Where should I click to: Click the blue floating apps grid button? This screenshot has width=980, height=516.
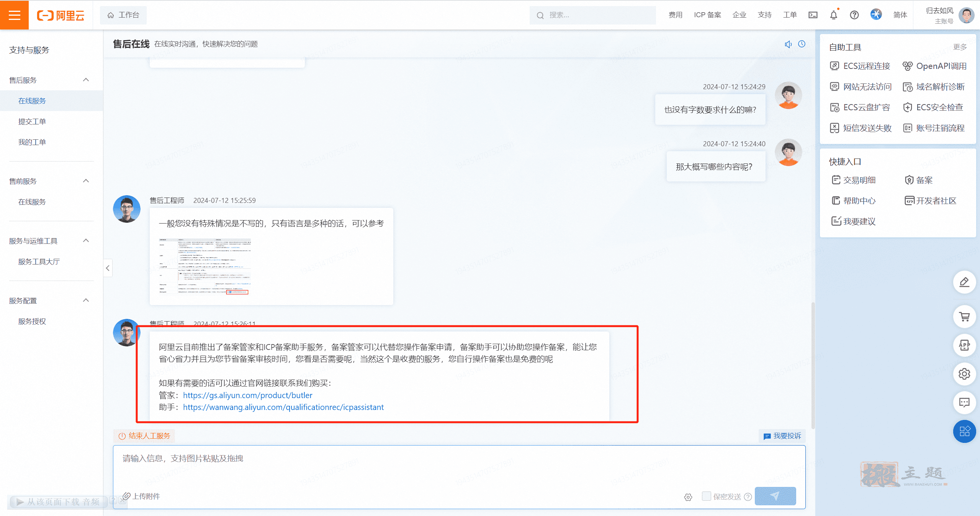tap(964, 431)
